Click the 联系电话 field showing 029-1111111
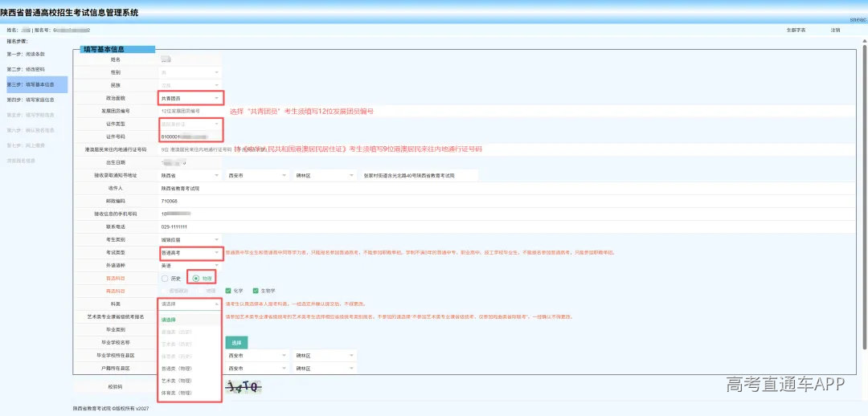Screen dimensions: 868x416 pyautogui.click(x=506, y=226)
